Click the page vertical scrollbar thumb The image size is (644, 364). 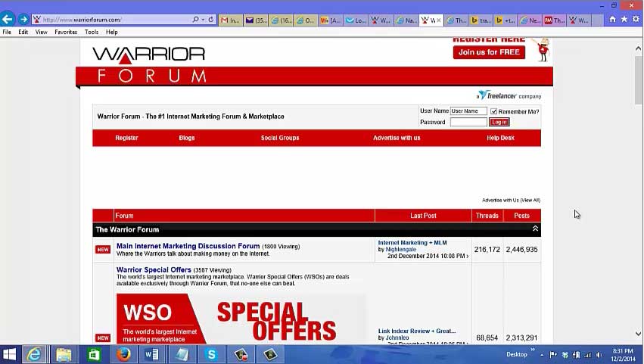639,79
